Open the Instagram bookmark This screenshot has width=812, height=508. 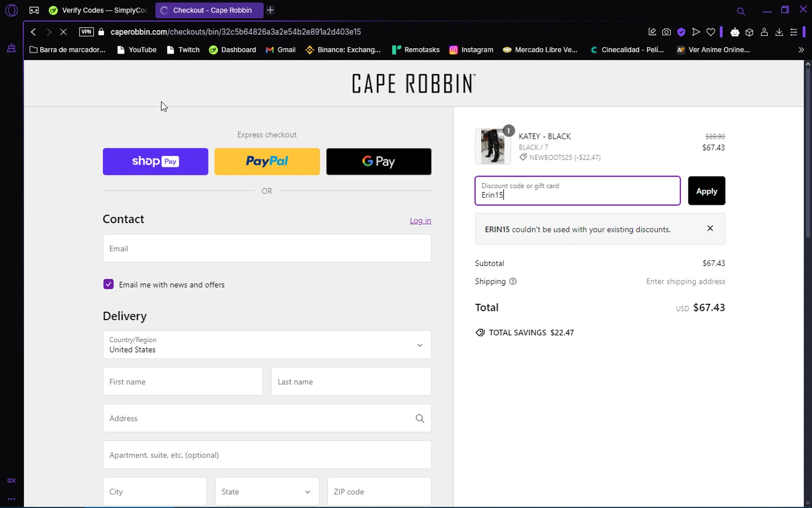click(472, 50)
